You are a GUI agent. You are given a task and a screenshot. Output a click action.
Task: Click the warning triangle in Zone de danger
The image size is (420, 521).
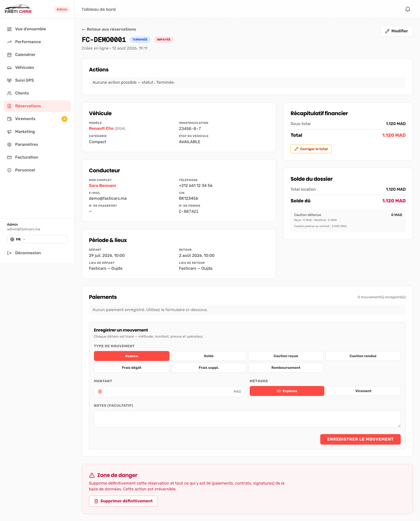tap(92, 475)
